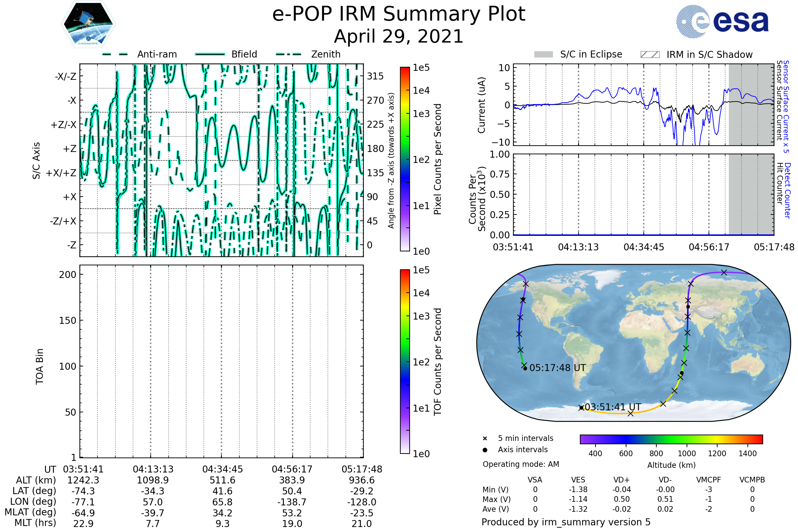
Task: Click the April 29, 2021 date text
Action: [399, 36]
